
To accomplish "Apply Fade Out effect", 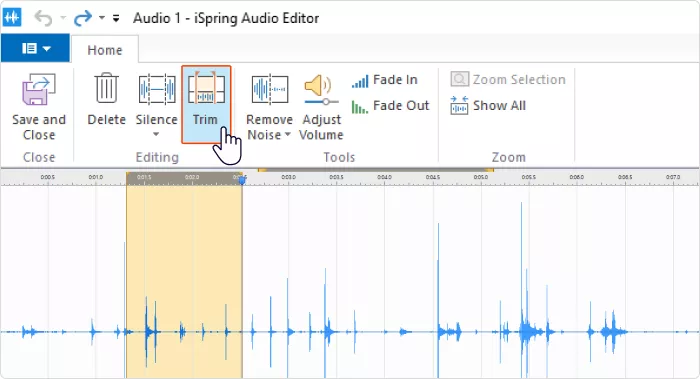I will 390,106.
